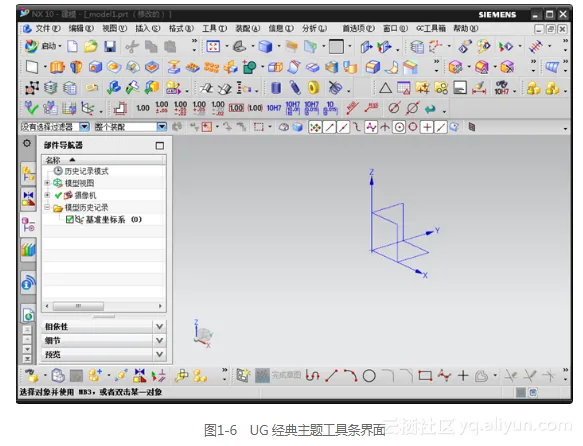Click the Cut scissors icon

pos(132,46)
